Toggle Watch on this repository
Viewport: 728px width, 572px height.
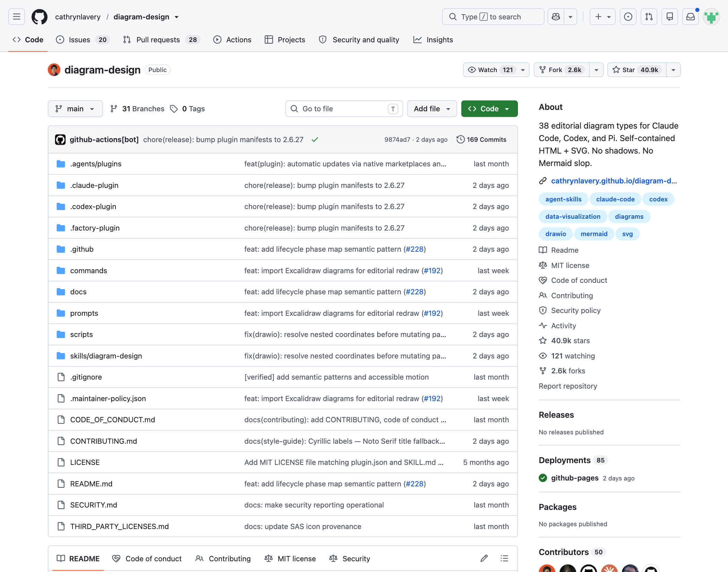click(492, 70)
